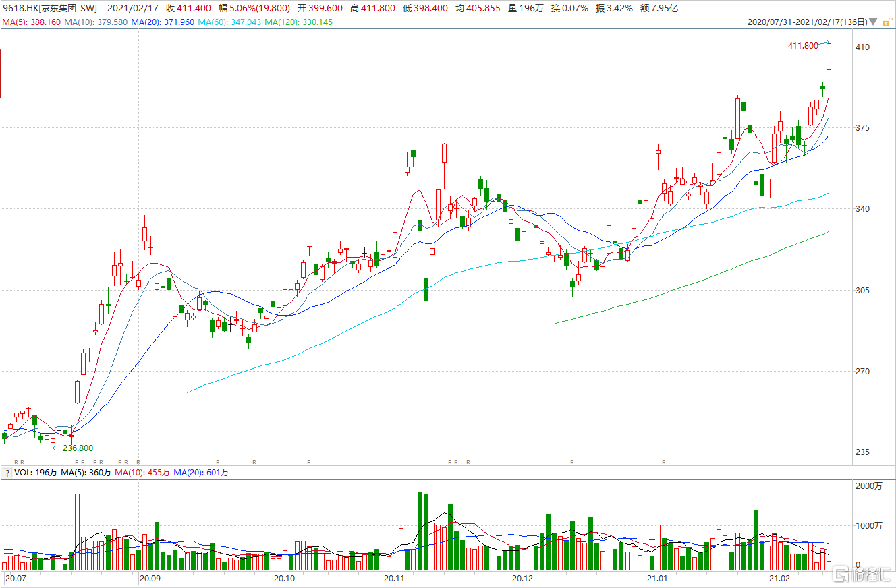The width and height of the screenshot is (896, 588).
Task: Click the 270 price axis label
Action: [862, 372]
